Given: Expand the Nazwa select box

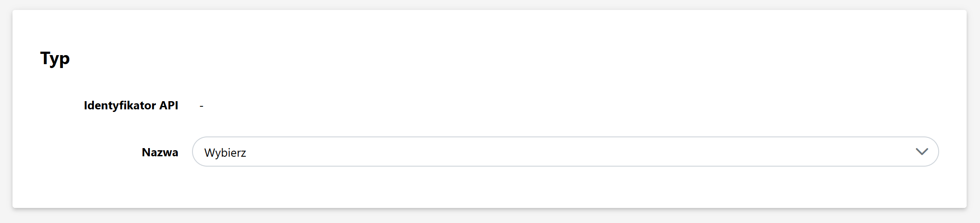Looking at the screenshot, I should (x=565, y=152).
